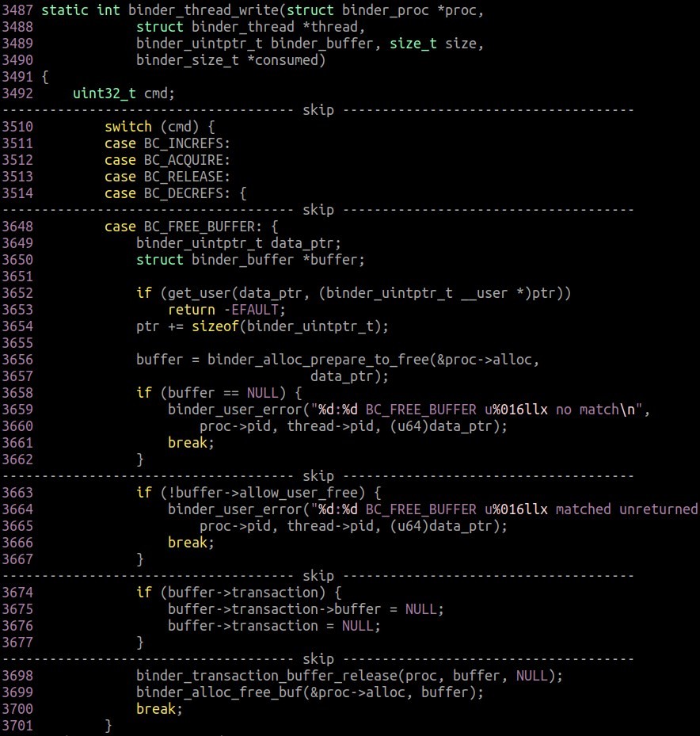Click the closing brace on line 3667

point(140,559)
